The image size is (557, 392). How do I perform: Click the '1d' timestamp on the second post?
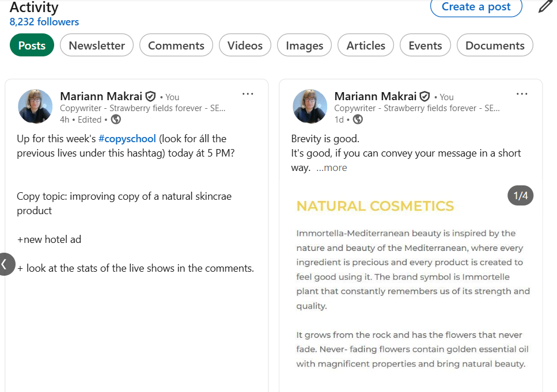(x=339, y=120)
